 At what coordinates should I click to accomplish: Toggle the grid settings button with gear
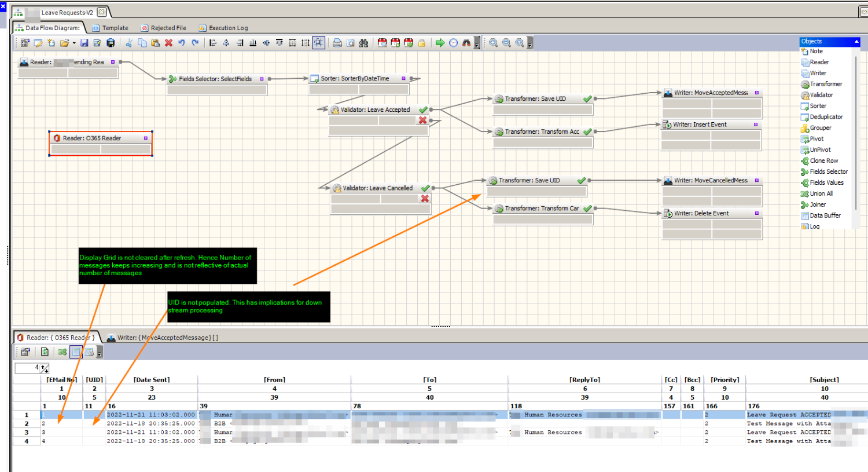89,352
